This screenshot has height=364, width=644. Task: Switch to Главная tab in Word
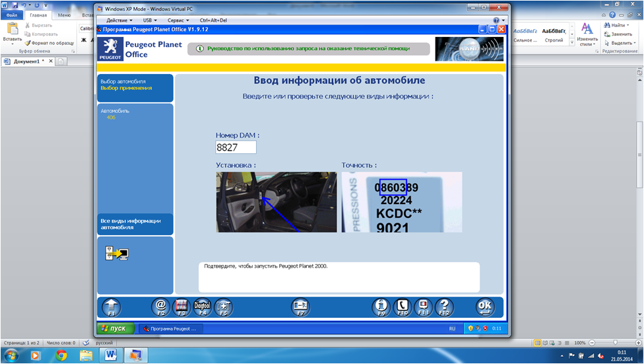point(38,15)
